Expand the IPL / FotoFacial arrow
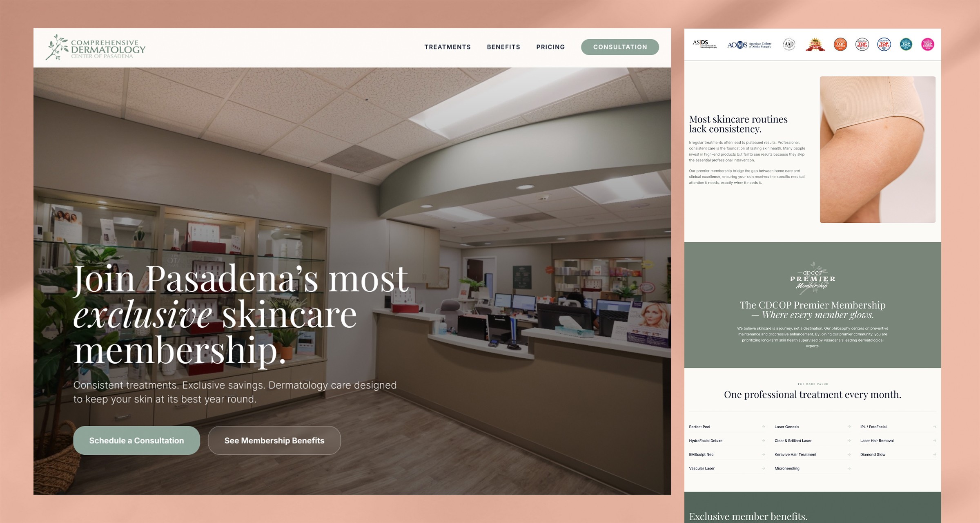Image resolution: width=980 pixels, height=523 pixels. (934, 427)
